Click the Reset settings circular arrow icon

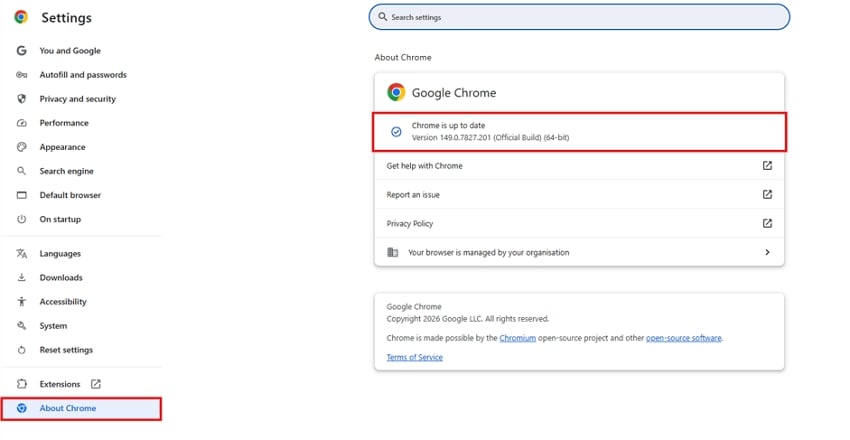click(21, 350)
